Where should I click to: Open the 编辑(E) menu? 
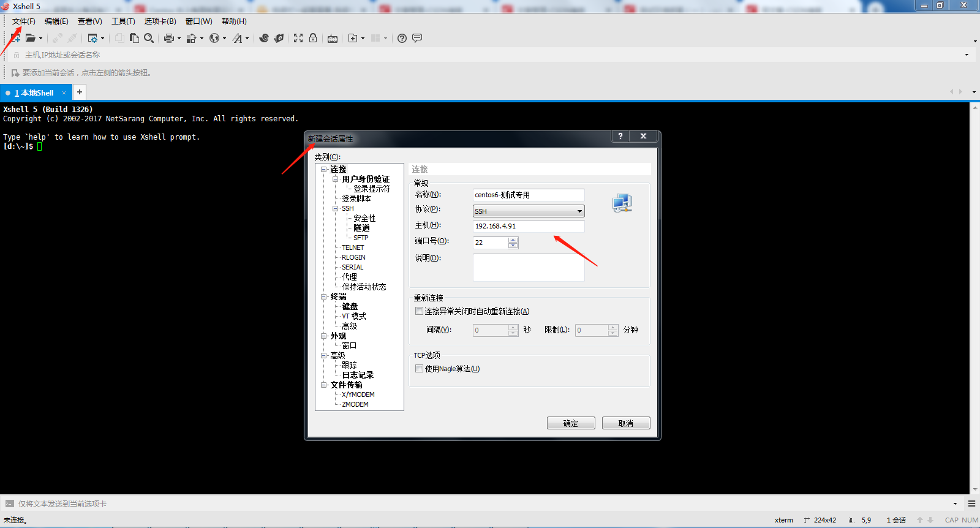click(x=56, y=21)
